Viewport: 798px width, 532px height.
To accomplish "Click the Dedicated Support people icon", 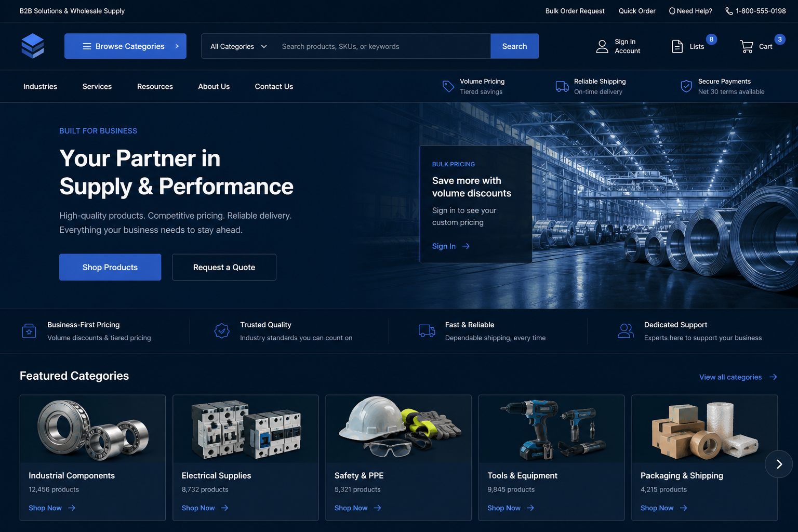I will coord(626,331).
